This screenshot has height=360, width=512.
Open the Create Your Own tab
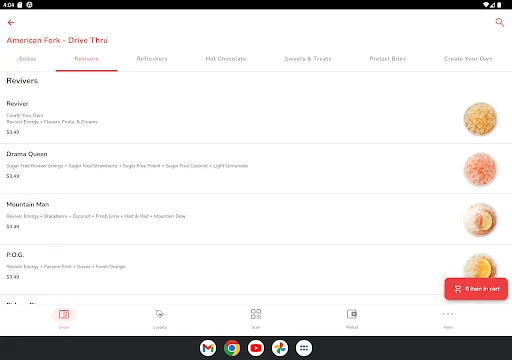click(468, 59)
